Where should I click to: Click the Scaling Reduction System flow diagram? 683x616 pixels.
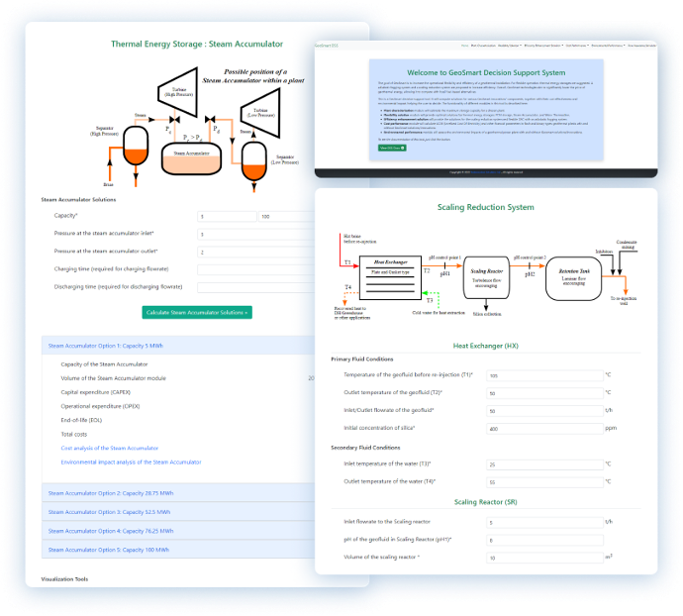(x=485, y=277)
